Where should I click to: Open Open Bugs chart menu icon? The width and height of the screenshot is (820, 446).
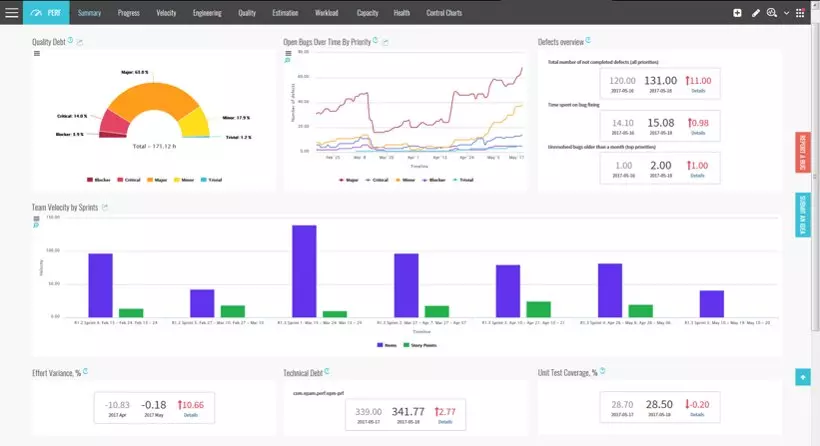tap(288, 53)
